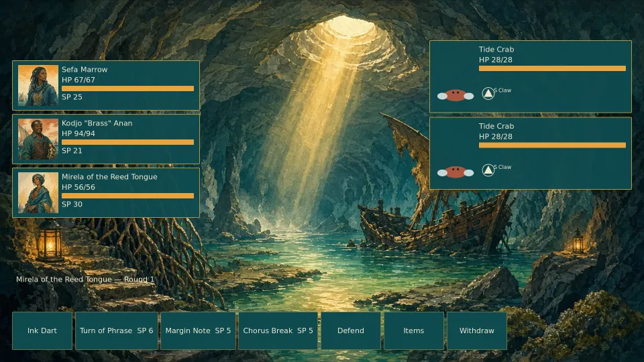The image size is (644, 362).
Task: Click Mirela's HP bar
Action: (x=127, y=196)
